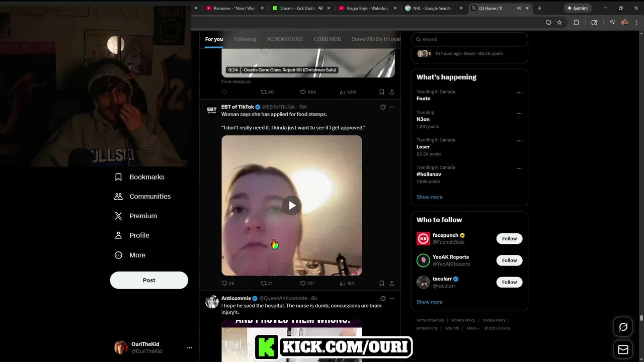Unmute the Stream - Kick Dashboard tab audio
Viewport: 644px width, 362px height.
[x=321, y=8]
